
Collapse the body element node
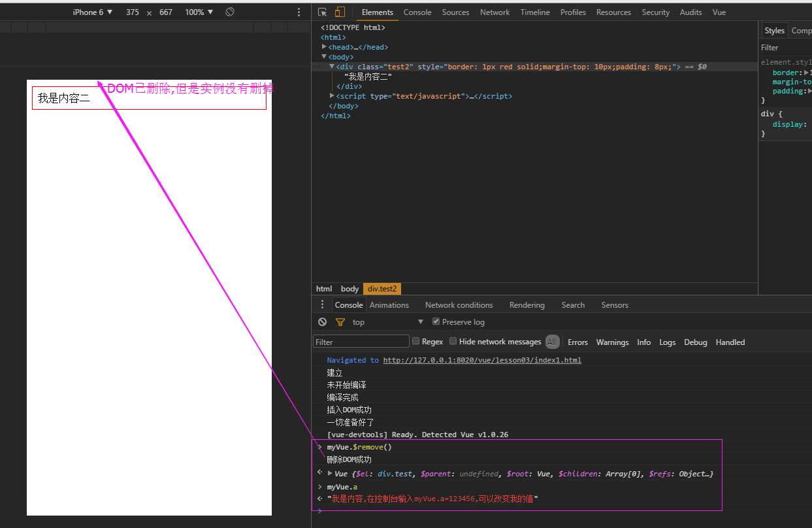(325, 57)
